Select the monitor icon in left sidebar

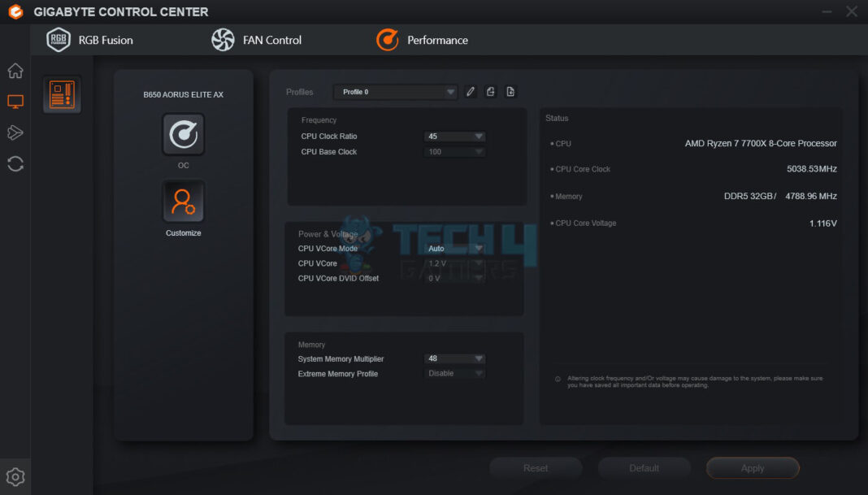click(x=15, y=102)
